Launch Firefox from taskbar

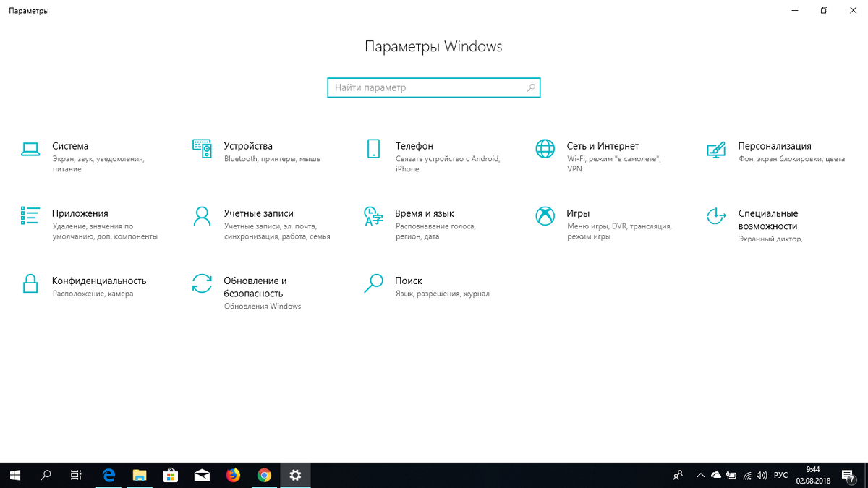(233, 475)
